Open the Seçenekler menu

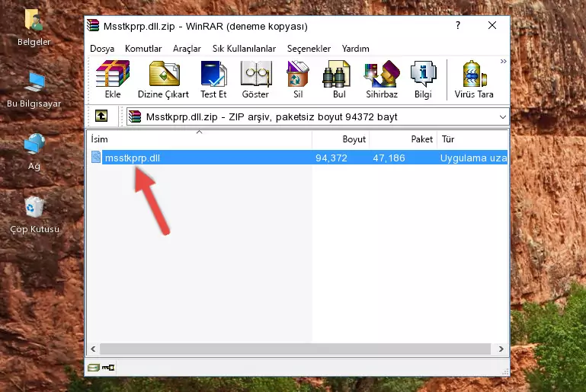(309, 49)
